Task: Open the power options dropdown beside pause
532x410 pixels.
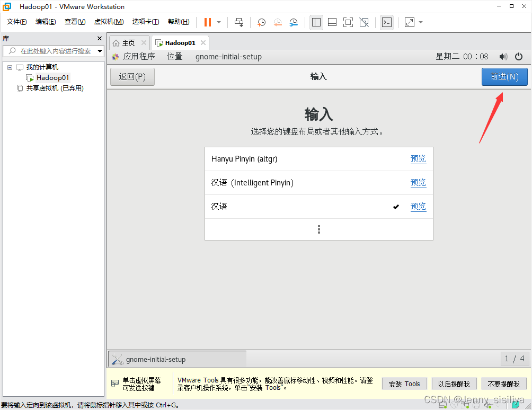Action: point(219,22)
